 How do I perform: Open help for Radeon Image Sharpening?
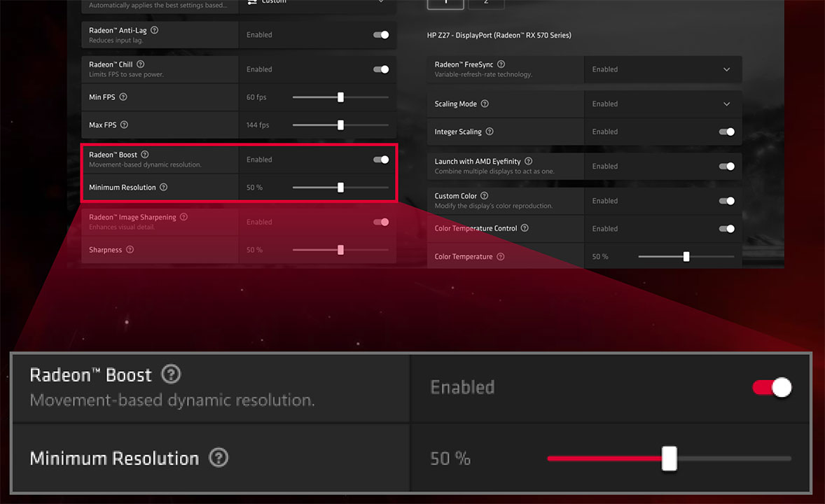[183, 217]
